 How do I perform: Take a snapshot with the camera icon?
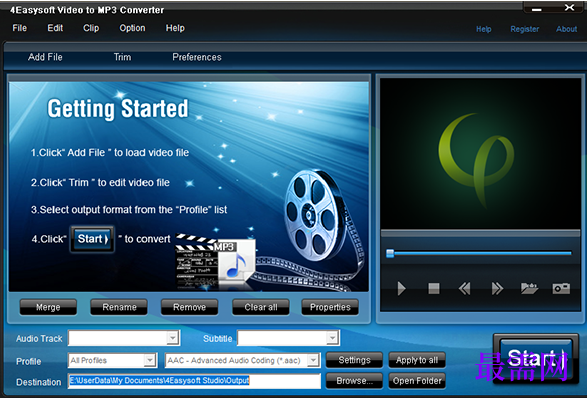tap(561, 288)
